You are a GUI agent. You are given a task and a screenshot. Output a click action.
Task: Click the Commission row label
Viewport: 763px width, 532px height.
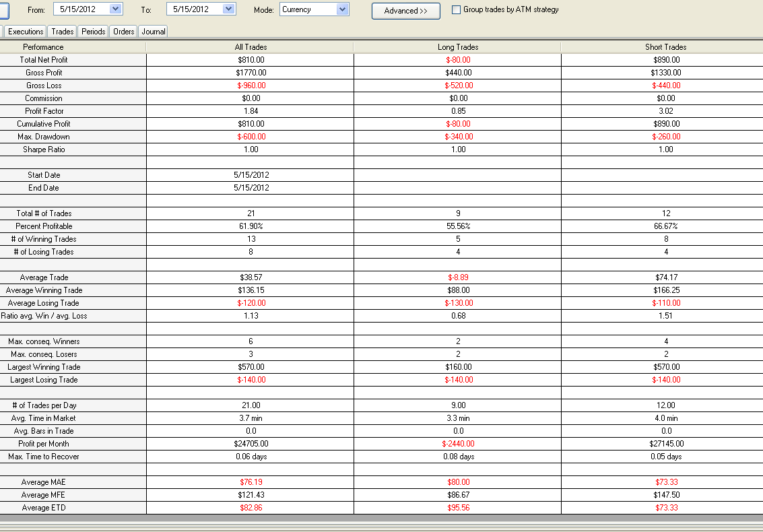[44, 98]
